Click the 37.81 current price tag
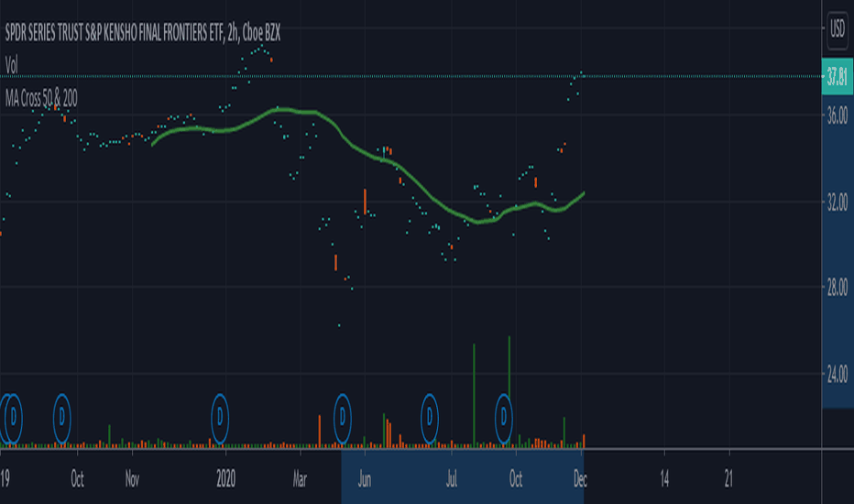The height and width of the screenshot is (504, 854). coord(838,76)
